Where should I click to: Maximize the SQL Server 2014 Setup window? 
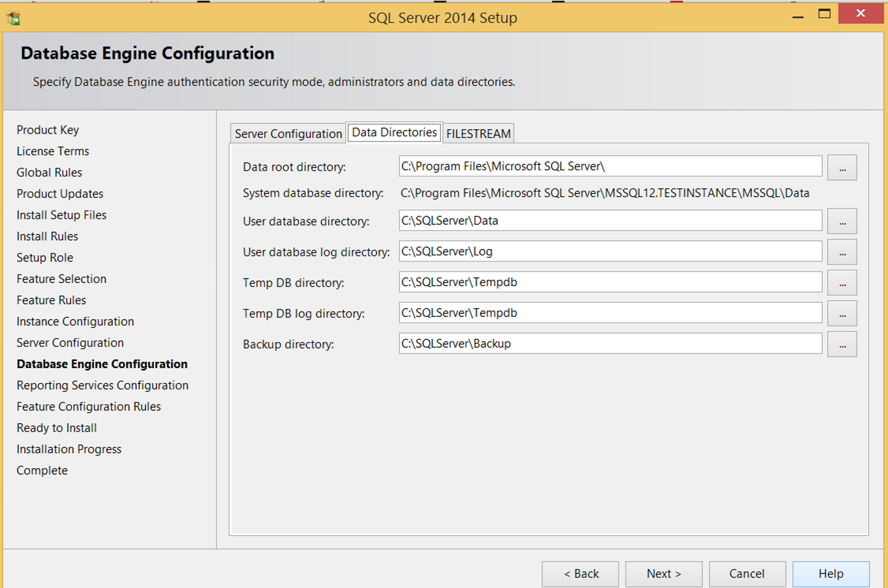click(824, 14)
